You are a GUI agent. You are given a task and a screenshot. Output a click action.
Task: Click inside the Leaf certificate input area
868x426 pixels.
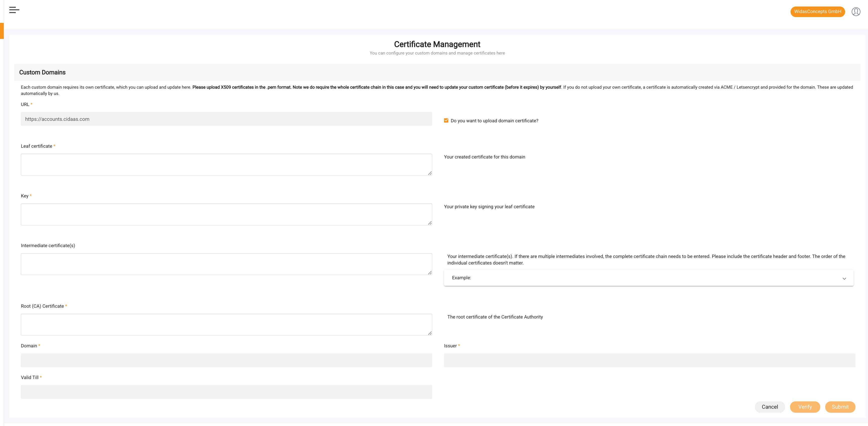pyautogui.click(x=226, y=164)
